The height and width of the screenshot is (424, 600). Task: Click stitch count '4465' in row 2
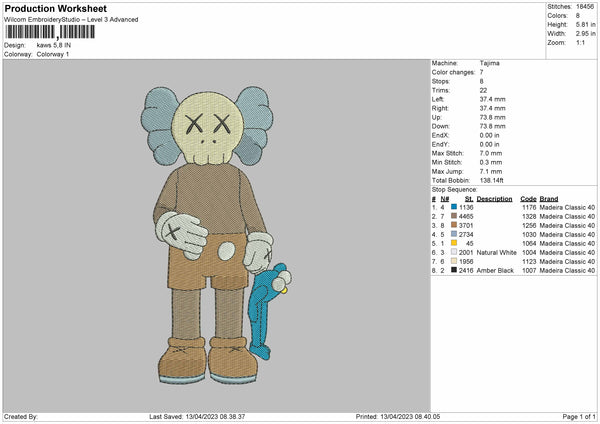[466, 216]
